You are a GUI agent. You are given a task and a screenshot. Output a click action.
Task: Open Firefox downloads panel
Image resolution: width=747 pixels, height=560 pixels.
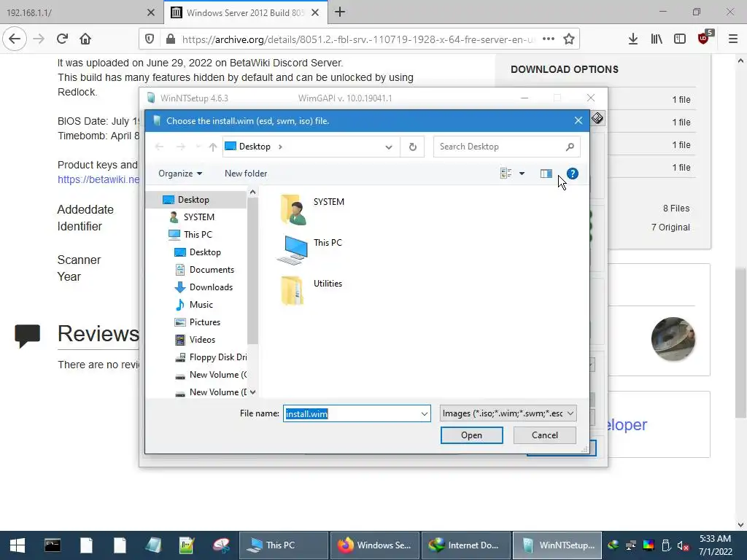coord(632,39)
